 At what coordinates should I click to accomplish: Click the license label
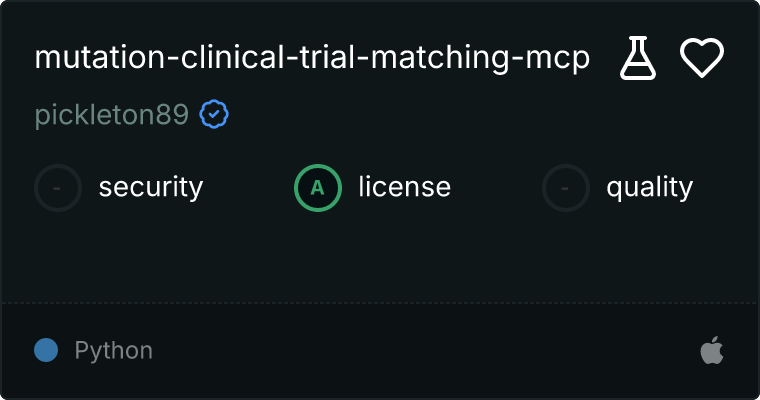pos(405,188)
